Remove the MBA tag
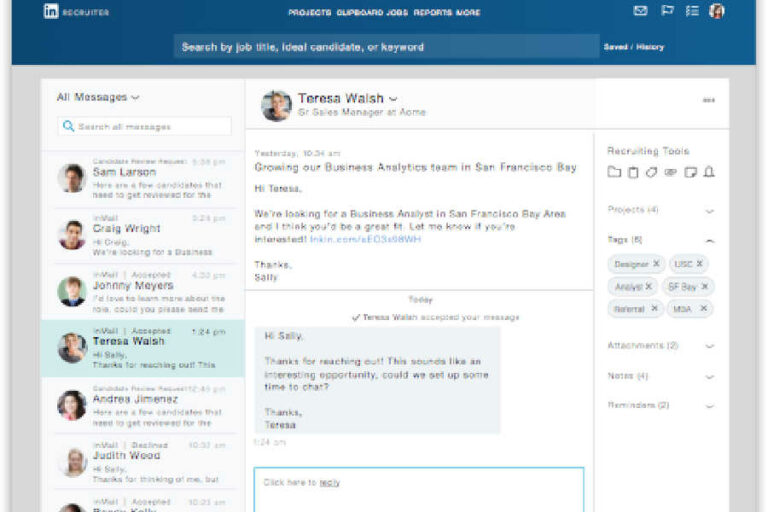 (x=704, y=308)
